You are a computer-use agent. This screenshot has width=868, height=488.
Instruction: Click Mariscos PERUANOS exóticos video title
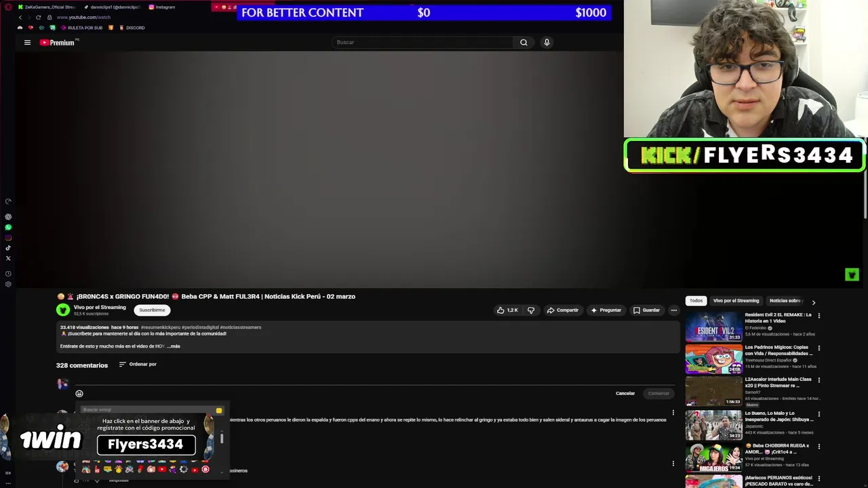778,481
